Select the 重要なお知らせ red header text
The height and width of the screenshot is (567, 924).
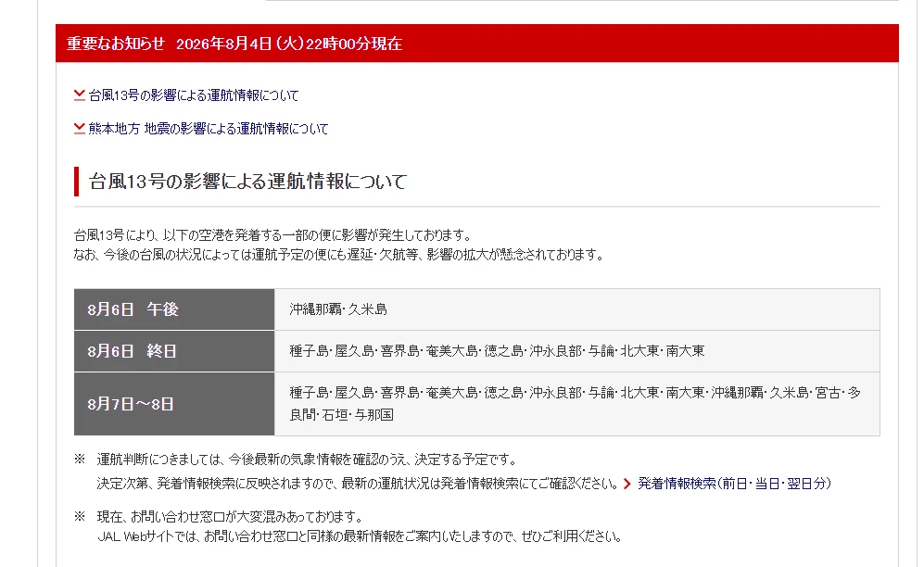(x=116, y=44)
